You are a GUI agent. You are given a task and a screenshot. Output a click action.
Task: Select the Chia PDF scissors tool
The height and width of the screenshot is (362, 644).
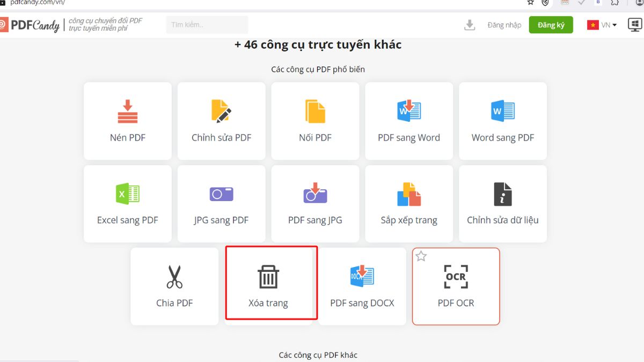pos(174,286)
